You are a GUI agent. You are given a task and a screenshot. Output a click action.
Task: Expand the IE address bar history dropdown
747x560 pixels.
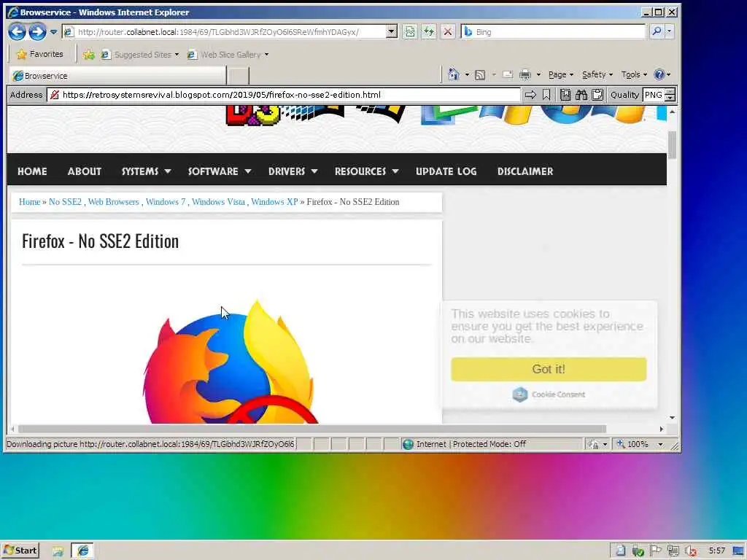click(392, 32)
